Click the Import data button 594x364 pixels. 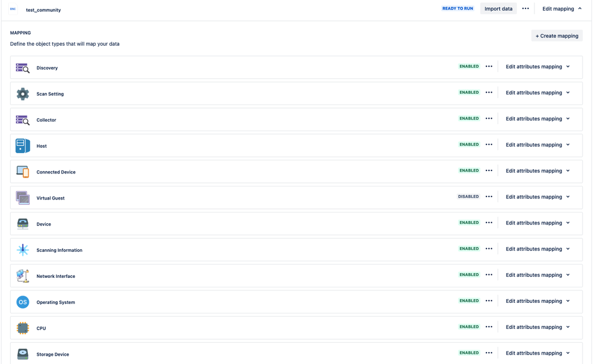point(498,8)
